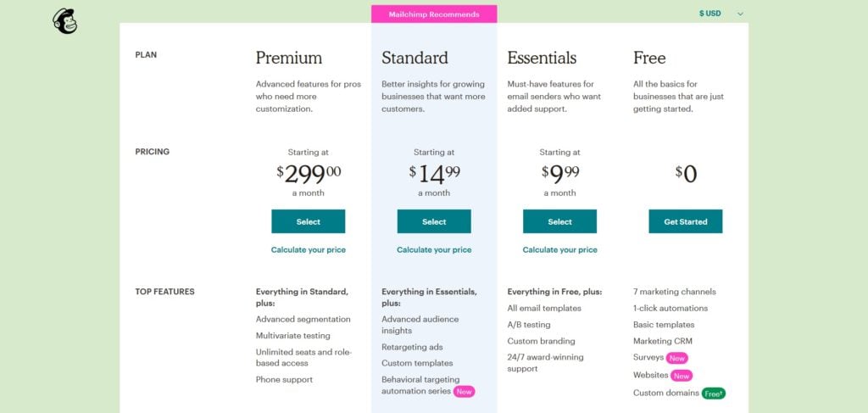Click the Essentials plan heading
The width and height of the screenshot is (868, 413).
coord(542,58)
